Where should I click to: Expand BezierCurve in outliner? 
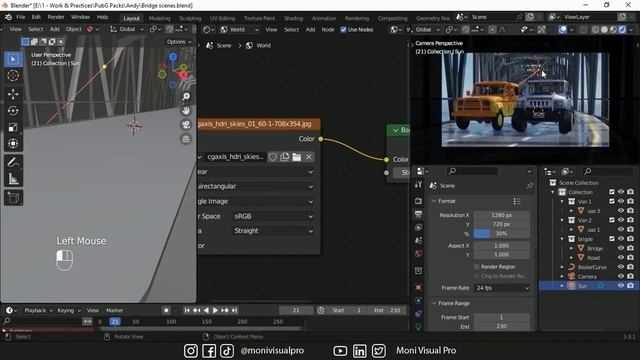coord(562,267)
